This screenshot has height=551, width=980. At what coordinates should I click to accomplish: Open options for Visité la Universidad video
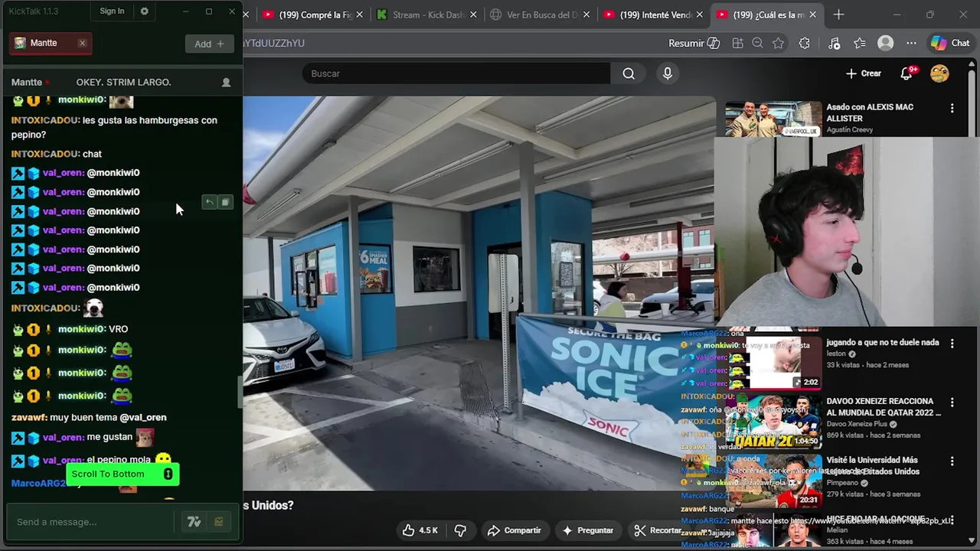point(952,461)
